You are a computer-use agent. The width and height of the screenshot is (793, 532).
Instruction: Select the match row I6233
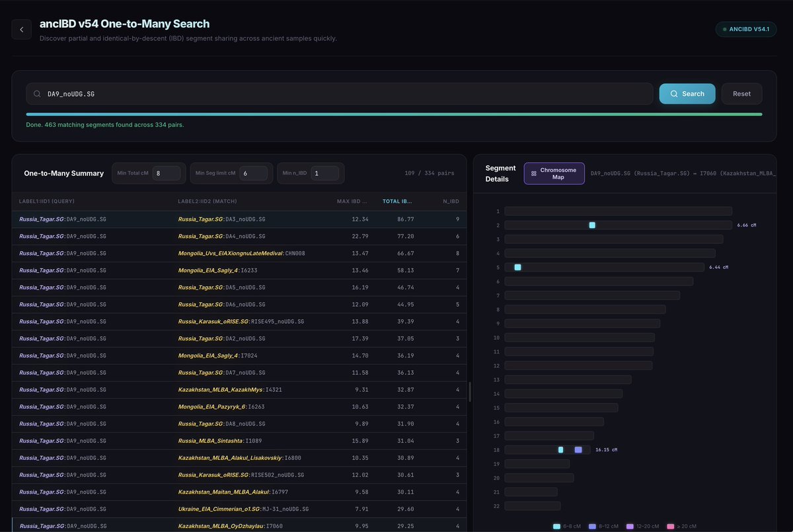(239, 270)
